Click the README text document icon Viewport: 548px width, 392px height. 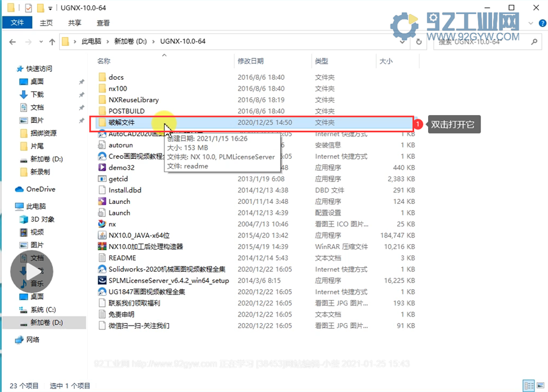pos(102,258)
